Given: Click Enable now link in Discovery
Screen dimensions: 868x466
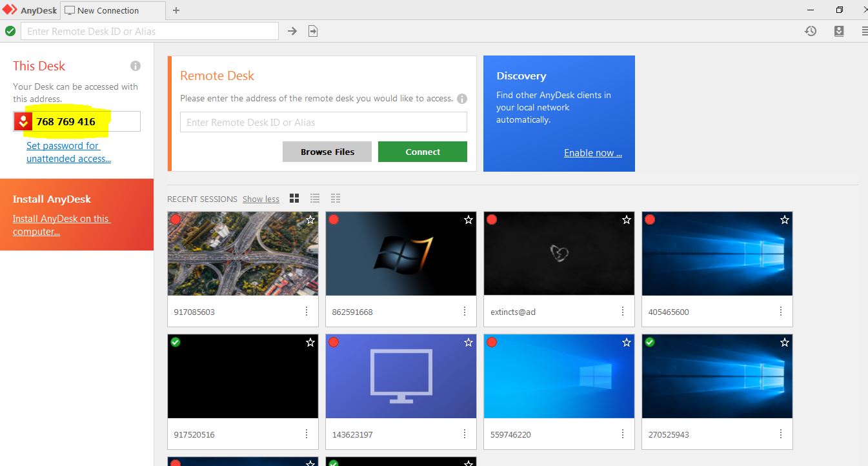Looking at the screenshot, I should [593, 153].
